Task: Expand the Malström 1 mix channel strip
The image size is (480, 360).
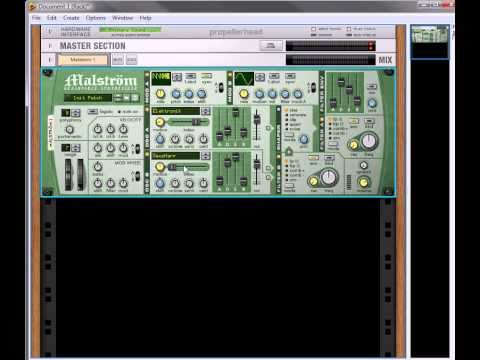Action: (x=50, y=60)
